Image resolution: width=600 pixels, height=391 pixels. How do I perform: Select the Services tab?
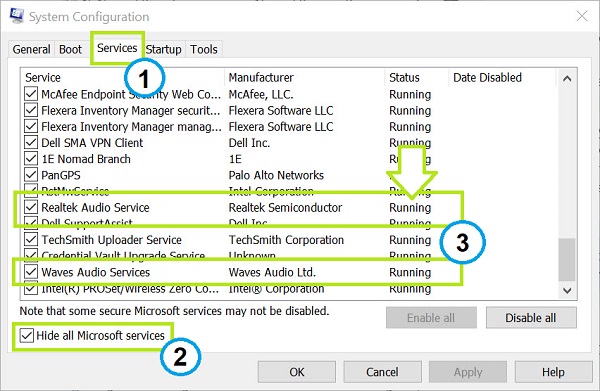tap(117, 48)
